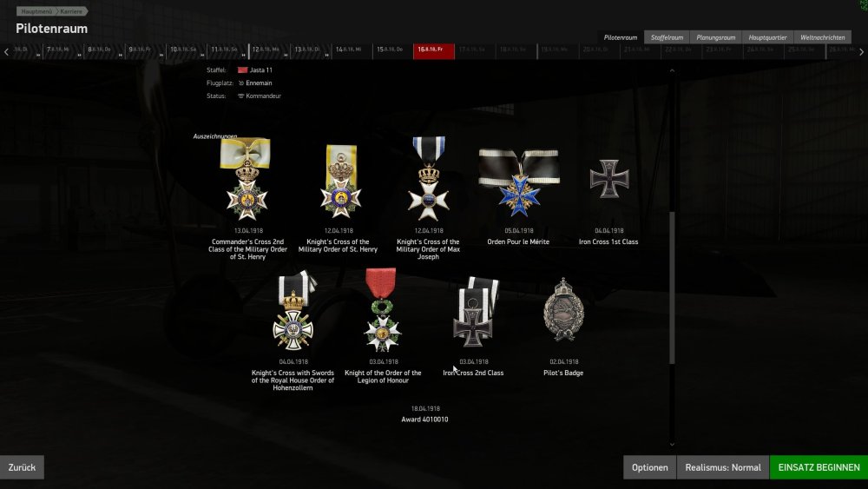Click the awards list down arrow

[672, 444]
